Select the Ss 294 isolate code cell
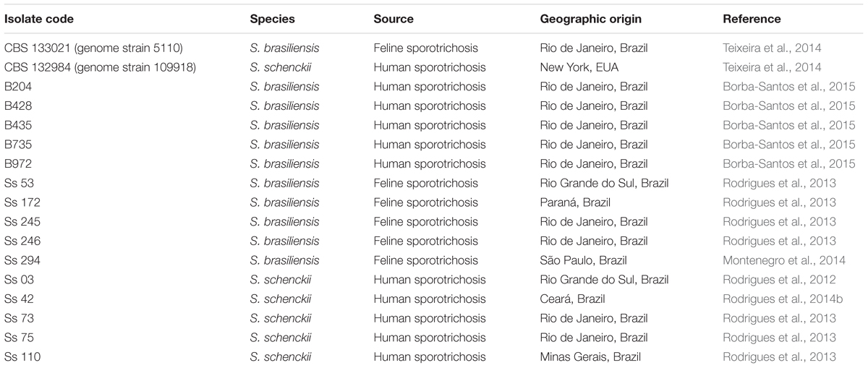The image size is (868, 368). 20,260
